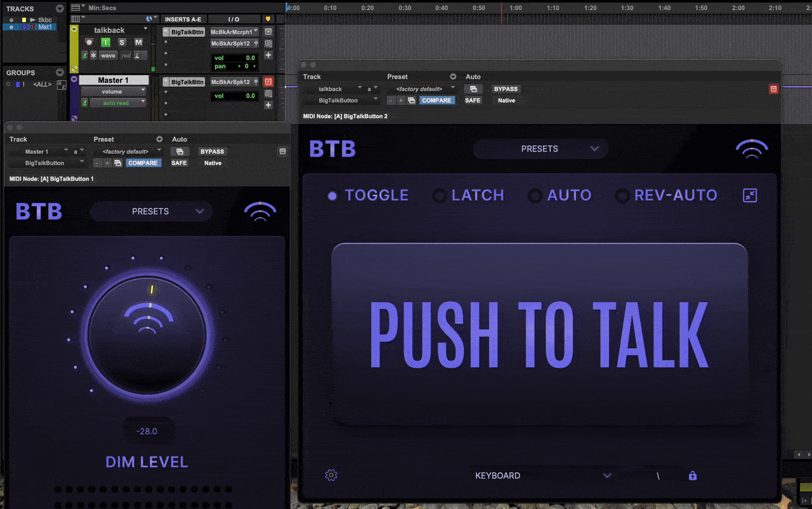
Task: Click BYPASS in the talkback plugin window
Action: pos(506,89)
